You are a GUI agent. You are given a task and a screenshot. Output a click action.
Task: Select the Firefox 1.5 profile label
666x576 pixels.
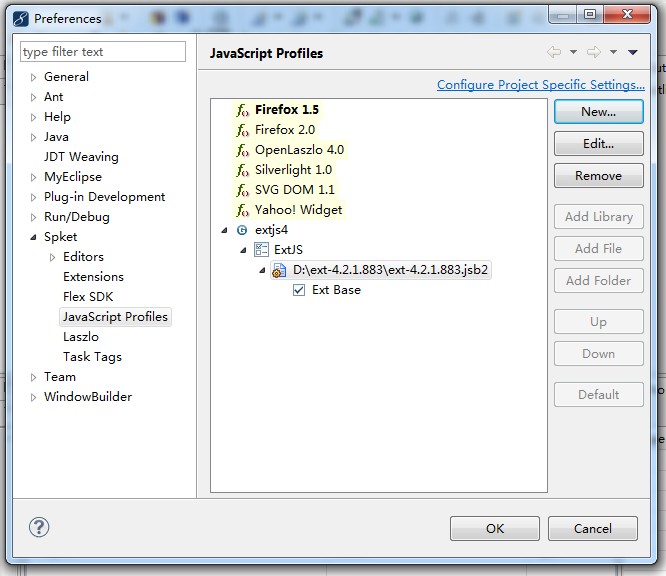point(287,110)
